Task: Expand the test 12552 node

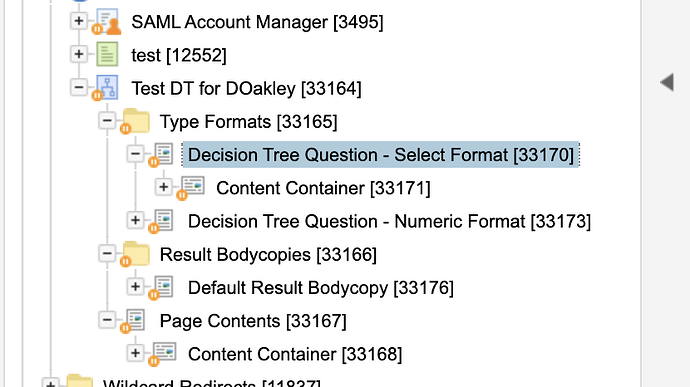Action: [79, 54]
